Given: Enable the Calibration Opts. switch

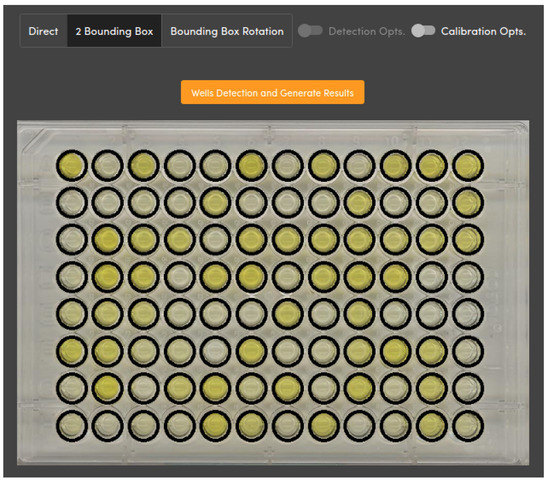Looking at the screenshot, I should [423, 31].
